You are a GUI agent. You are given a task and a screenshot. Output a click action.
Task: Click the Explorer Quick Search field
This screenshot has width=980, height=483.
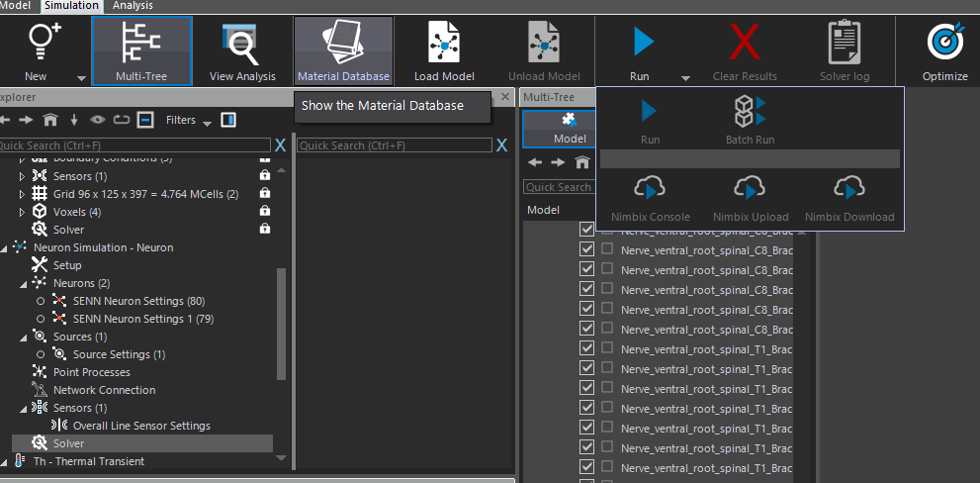pyautogui.click(x=134, y=145)
